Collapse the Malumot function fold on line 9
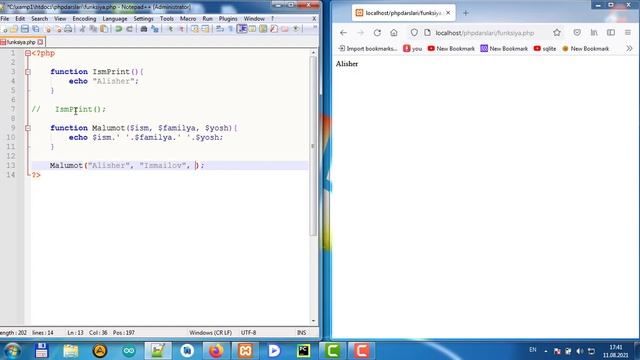Image resolution: width=640 pixels, height=360 pixels. (28, 128)
